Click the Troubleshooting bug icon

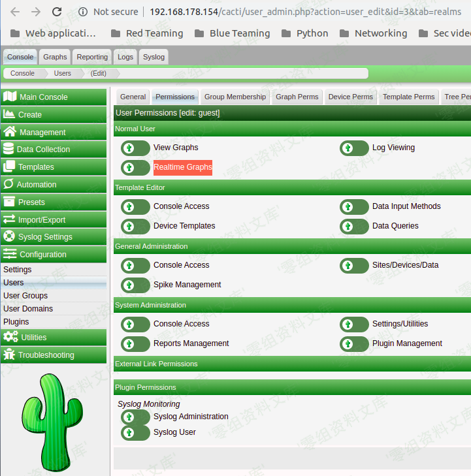click(9, 355)
